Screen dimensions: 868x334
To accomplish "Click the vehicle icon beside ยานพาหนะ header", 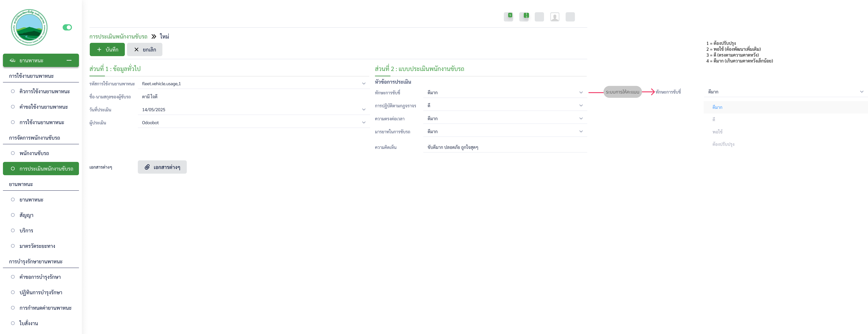I will [13, 60].
